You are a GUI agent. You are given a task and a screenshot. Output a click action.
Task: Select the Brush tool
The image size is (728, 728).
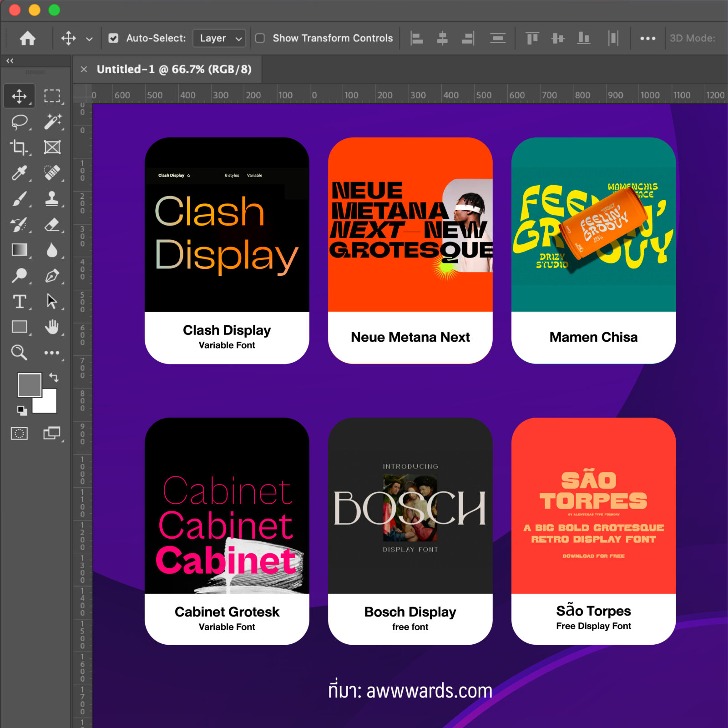click(19, 199)
